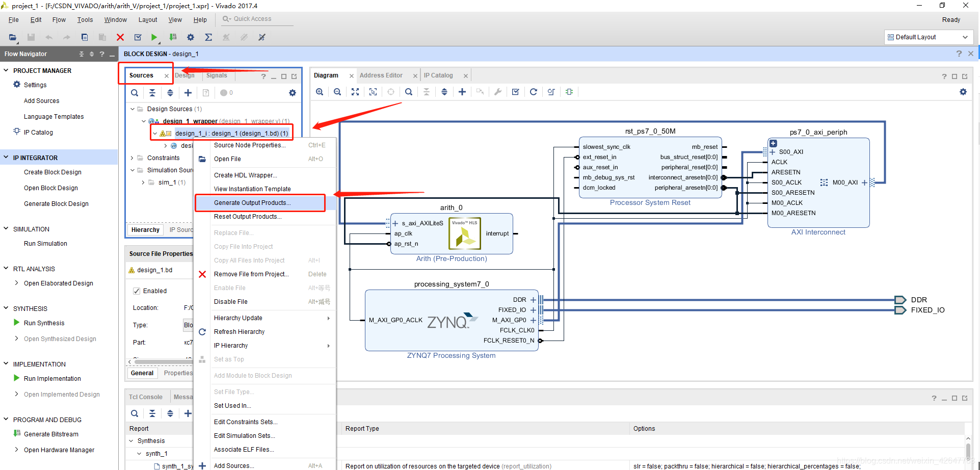Click Run Simulation
Screen dimensions: 980x470
click(x=45, y=244)
